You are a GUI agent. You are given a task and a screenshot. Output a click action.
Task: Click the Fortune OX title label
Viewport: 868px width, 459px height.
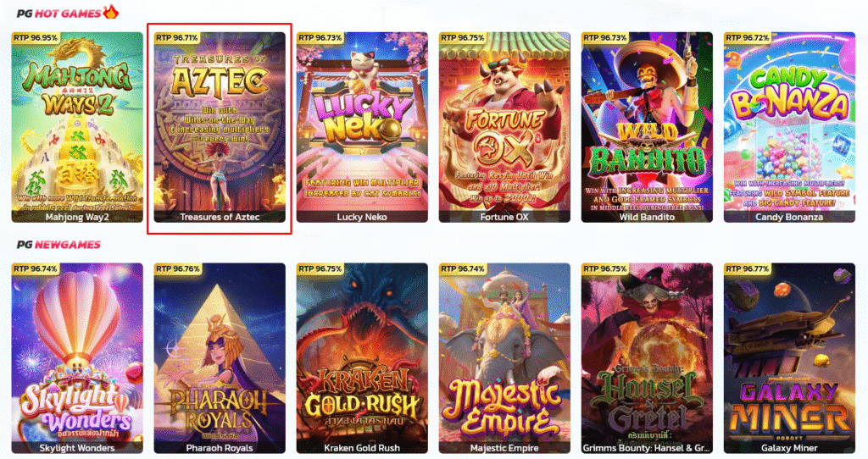(x=504, y=218)
